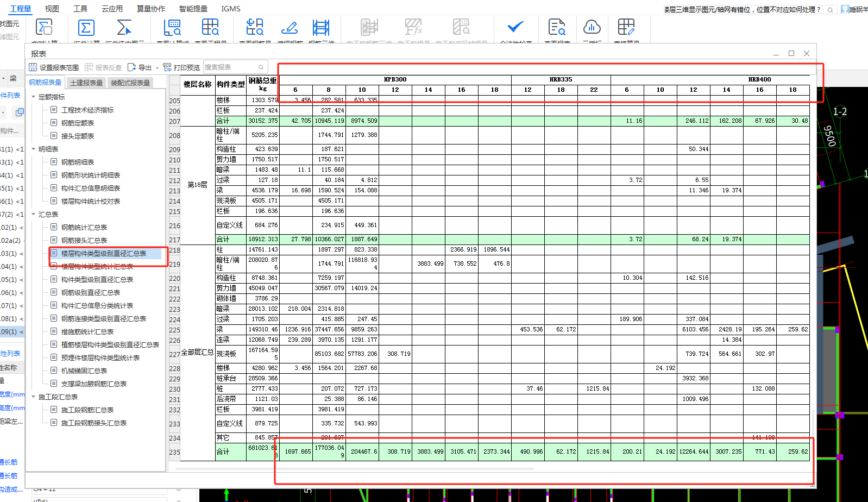
Task: Select 钢筋定额表 report
Action: 78,123
